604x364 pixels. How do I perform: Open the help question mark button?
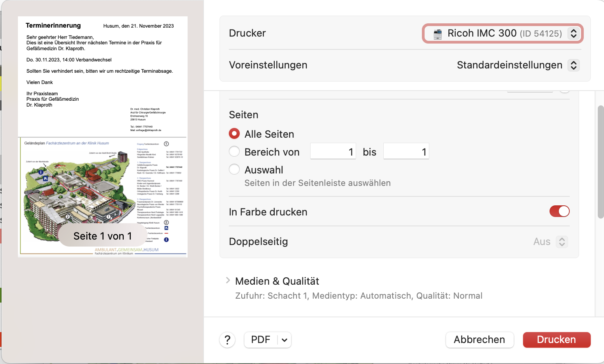(227, 340)
